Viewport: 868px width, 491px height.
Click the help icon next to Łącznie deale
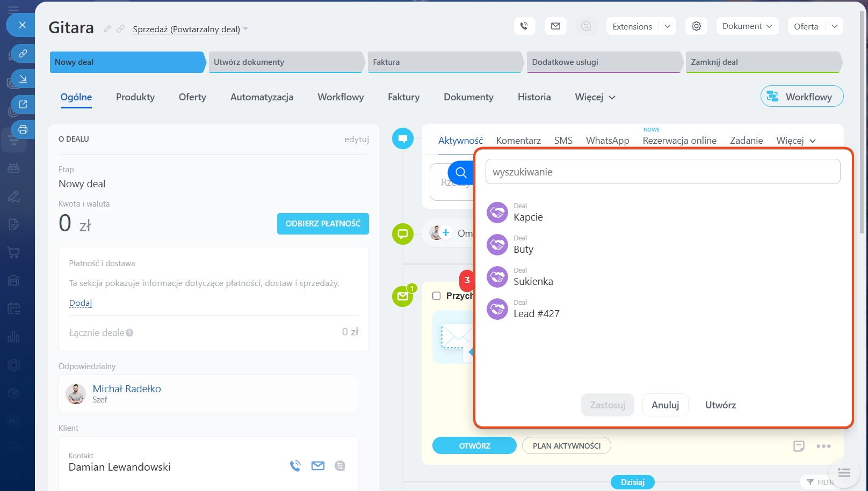(129, 333)
